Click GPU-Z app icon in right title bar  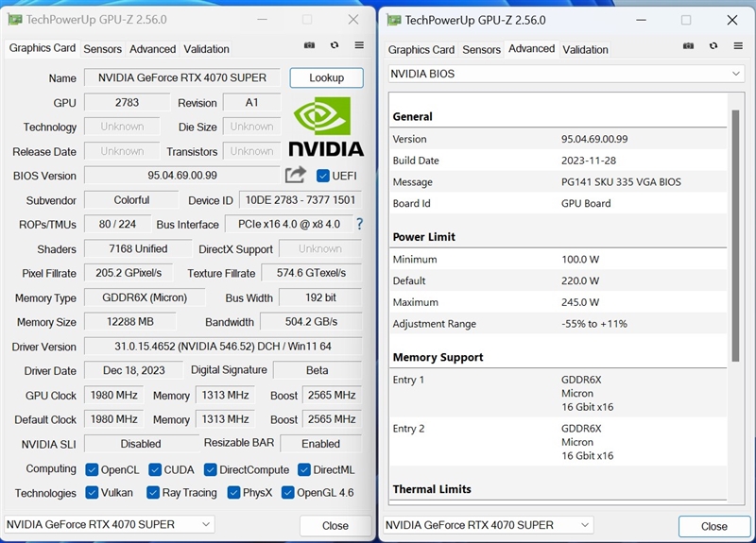[394, 20]
